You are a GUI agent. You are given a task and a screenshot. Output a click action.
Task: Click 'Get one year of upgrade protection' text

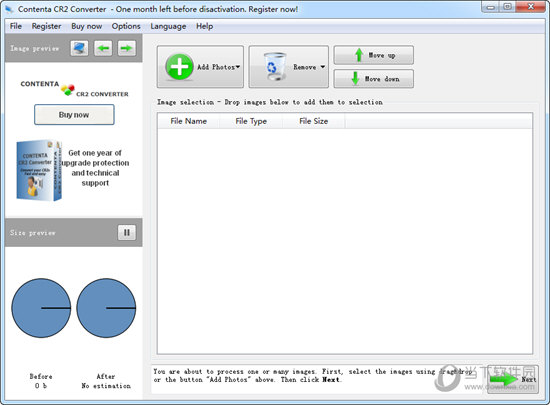95,168
